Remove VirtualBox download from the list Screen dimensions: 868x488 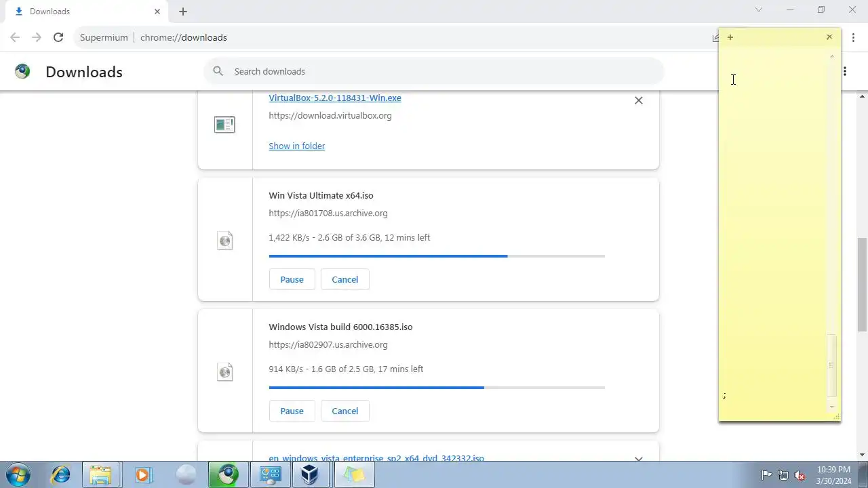tap(638, 100)
